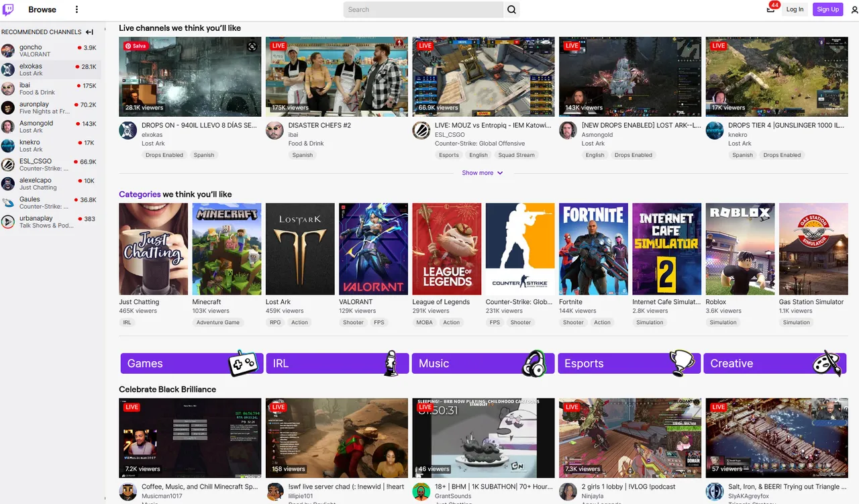This screenshot has height=504, width=859.
Task: Click the Adventure Game tag under Minecraft
Action: tap(218, 322)
